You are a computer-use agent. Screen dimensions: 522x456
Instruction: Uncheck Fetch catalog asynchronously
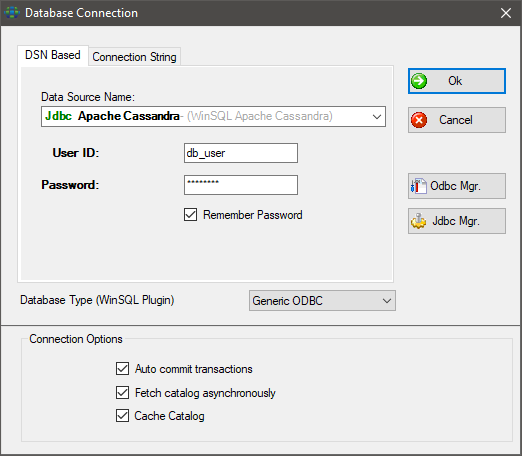[122, 392]
